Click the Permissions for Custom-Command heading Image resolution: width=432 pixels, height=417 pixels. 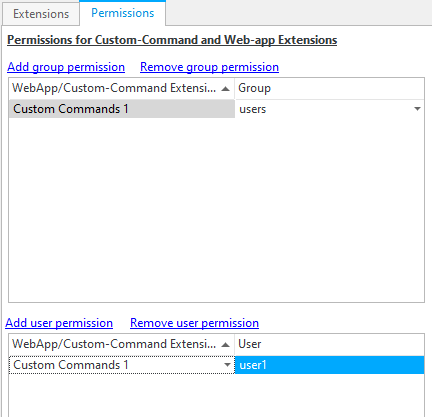tap(172, 40)
